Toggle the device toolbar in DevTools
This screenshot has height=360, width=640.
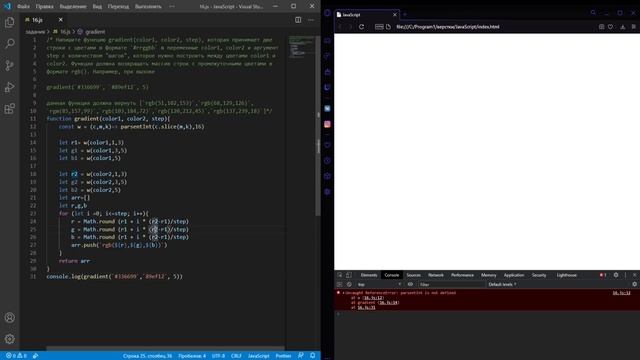pos(349,275)
